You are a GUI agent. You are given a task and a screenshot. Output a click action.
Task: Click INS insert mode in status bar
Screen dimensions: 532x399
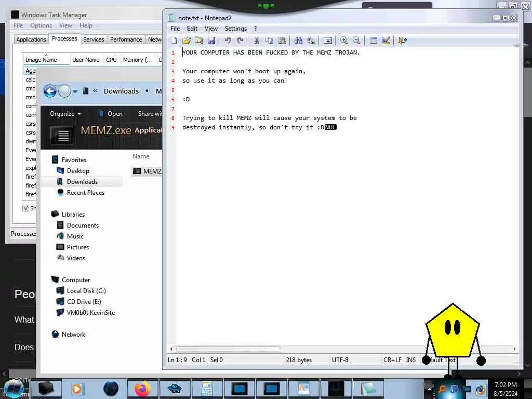(410, 360)
